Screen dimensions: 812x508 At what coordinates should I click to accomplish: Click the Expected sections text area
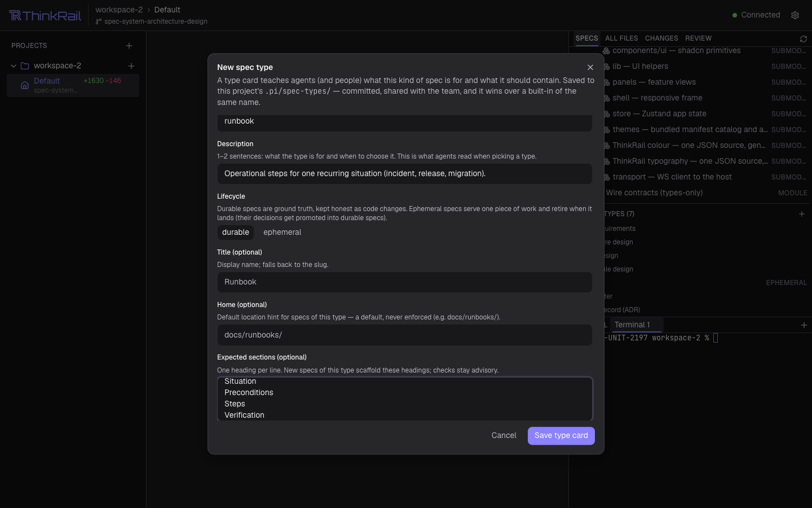[x=405, y=398]
